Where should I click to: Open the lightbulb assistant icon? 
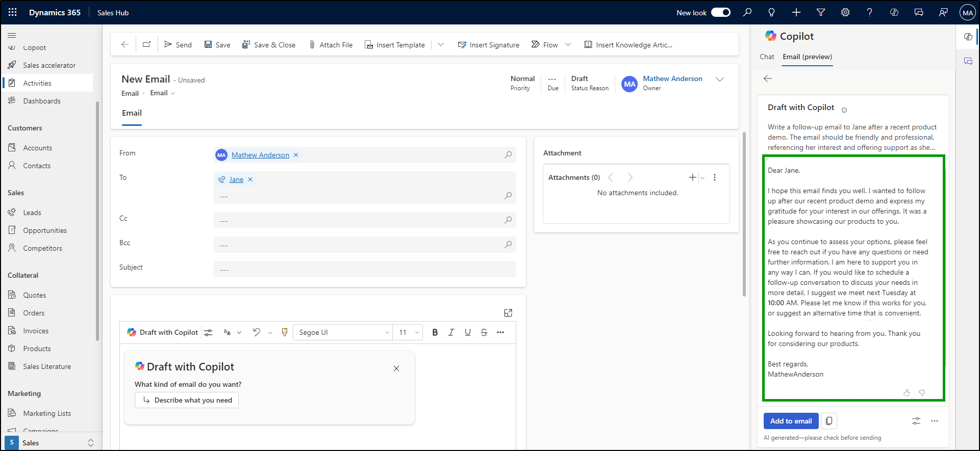772,12
